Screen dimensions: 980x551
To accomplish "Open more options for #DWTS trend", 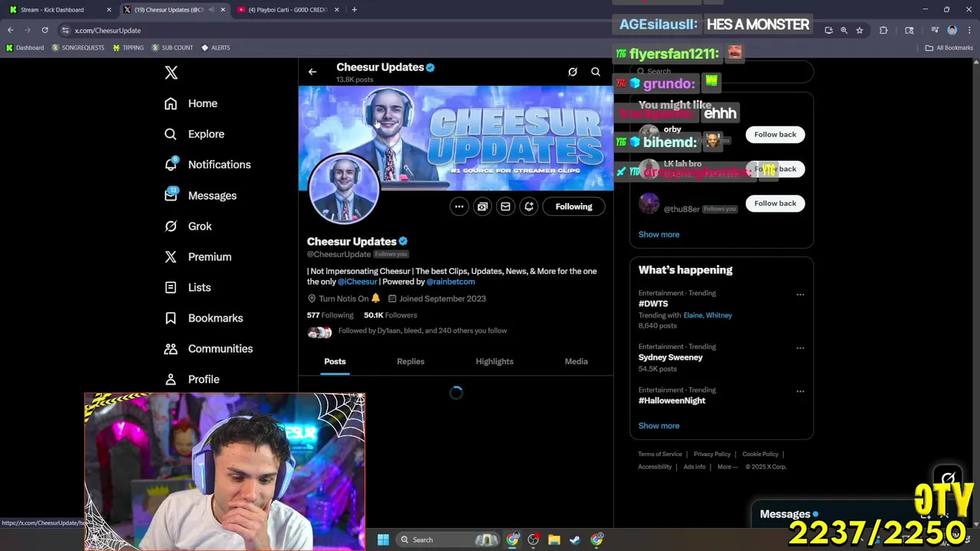I will click(800, 295).
